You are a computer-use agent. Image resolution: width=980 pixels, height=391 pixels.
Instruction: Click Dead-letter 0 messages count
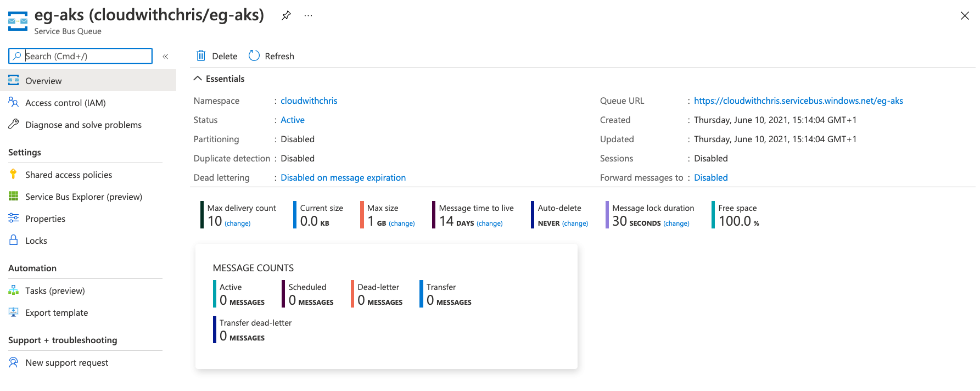(x=380, y=300)
